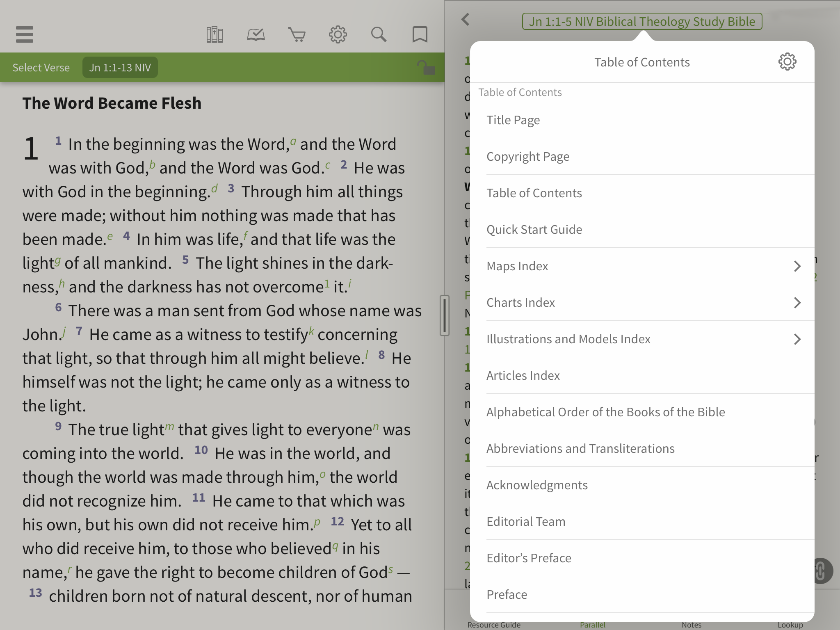Open Table of Contents gear settings
This screenshot has height=630, width=840.
[787, 62]
